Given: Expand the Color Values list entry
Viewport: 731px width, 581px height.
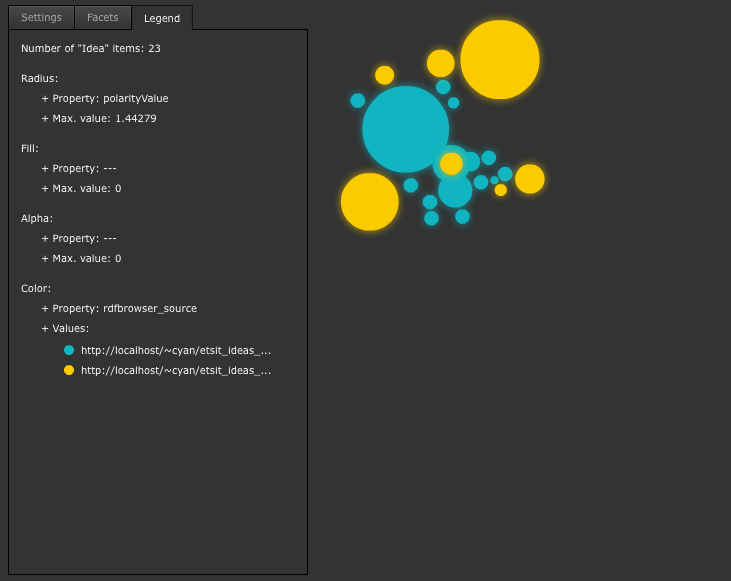Looking at the screenshot, I should (x=65, y=328).
